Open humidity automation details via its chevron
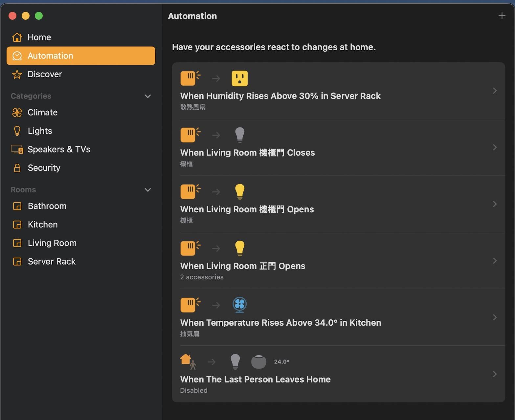 [x=495, y=91]
